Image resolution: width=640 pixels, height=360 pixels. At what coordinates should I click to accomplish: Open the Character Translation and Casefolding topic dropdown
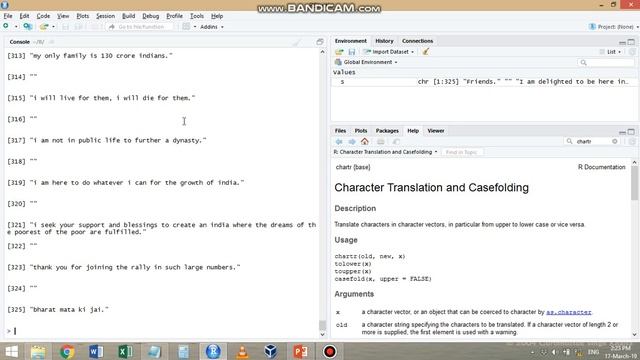[385, 152]
